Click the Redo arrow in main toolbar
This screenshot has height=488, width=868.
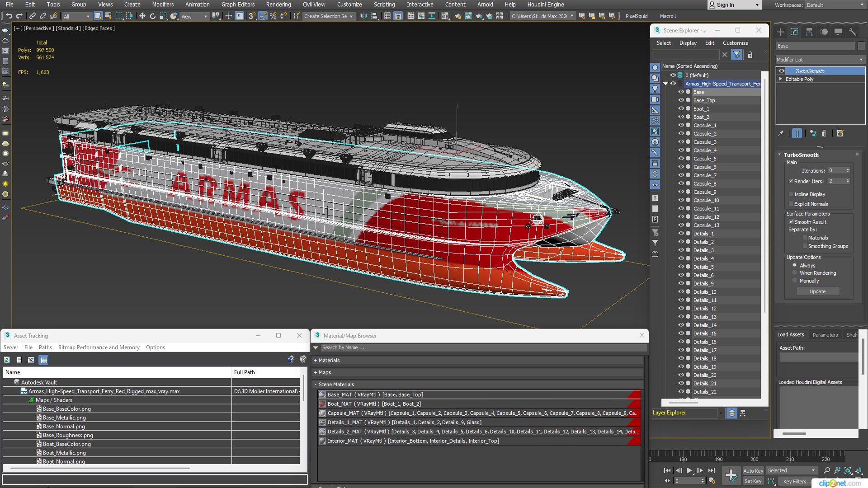click(x=19, y=16)
